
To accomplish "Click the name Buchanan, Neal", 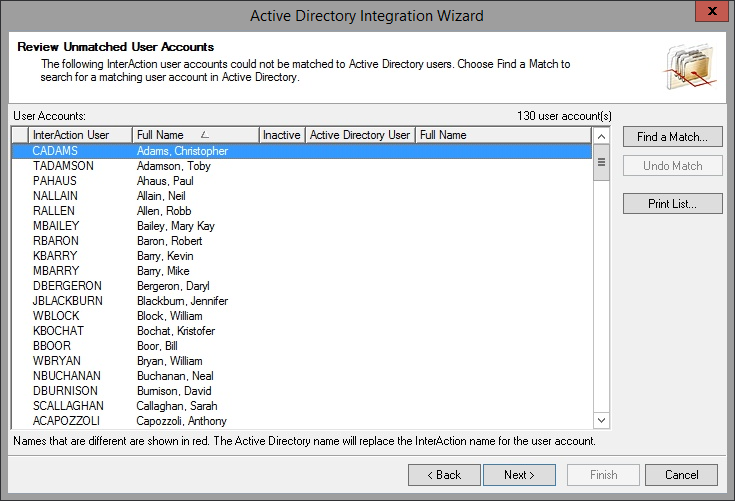I will pos(175,376).
